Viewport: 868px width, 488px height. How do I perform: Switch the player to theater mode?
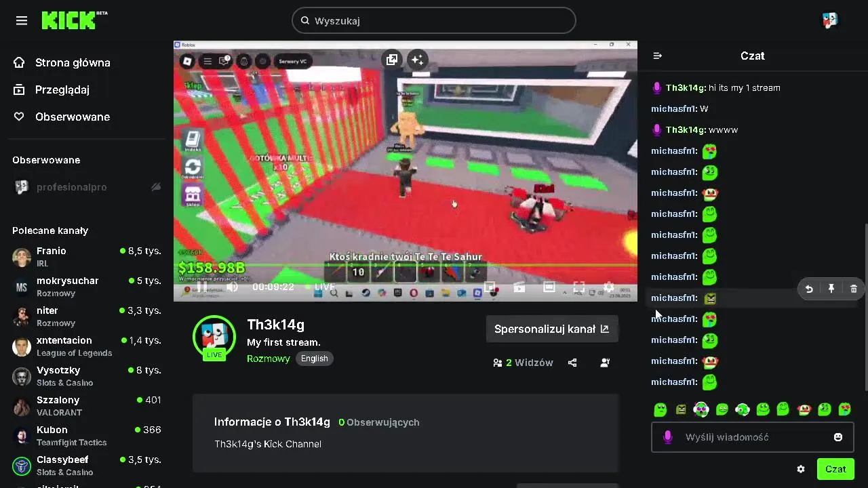(x=549, y=287)
